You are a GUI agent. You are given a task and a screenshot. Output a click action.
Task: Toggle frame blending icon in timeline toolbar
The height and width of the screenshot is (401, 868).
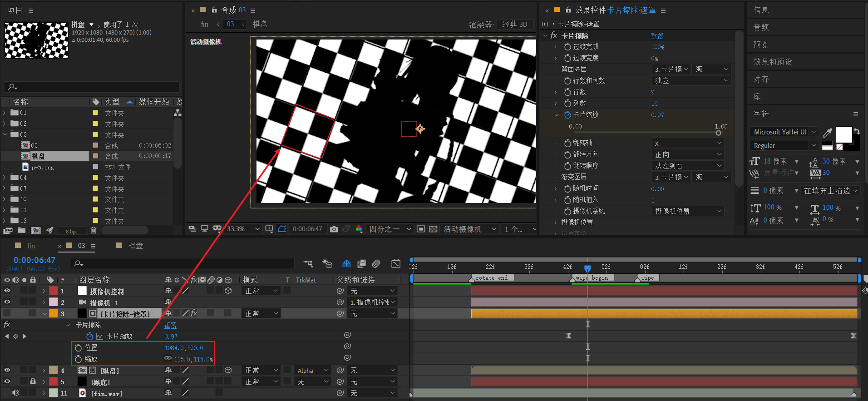click(361, 263)
